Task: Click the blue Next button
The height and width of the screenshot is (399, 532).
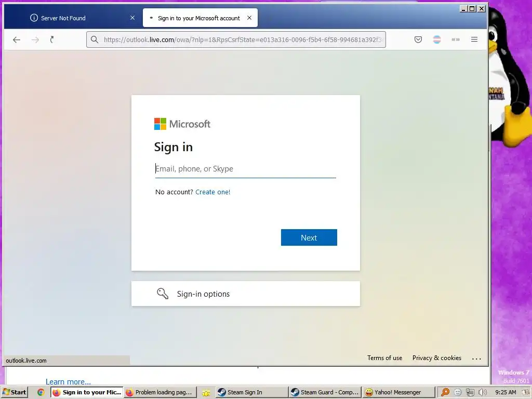Action: pos(309,237)
